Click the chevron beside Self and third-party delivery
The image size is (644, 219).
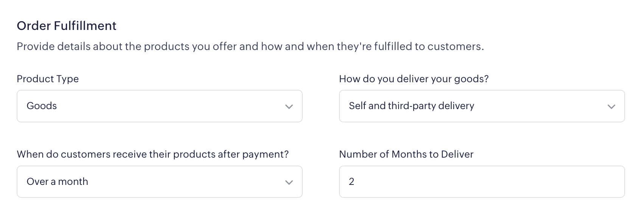(x=611, y=106)
